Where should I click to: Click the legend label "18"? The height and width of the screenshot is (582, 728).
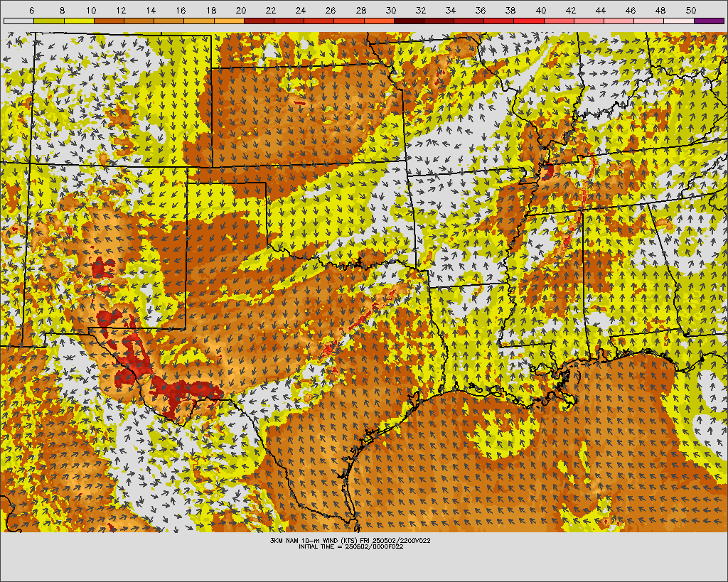[210, 10]
